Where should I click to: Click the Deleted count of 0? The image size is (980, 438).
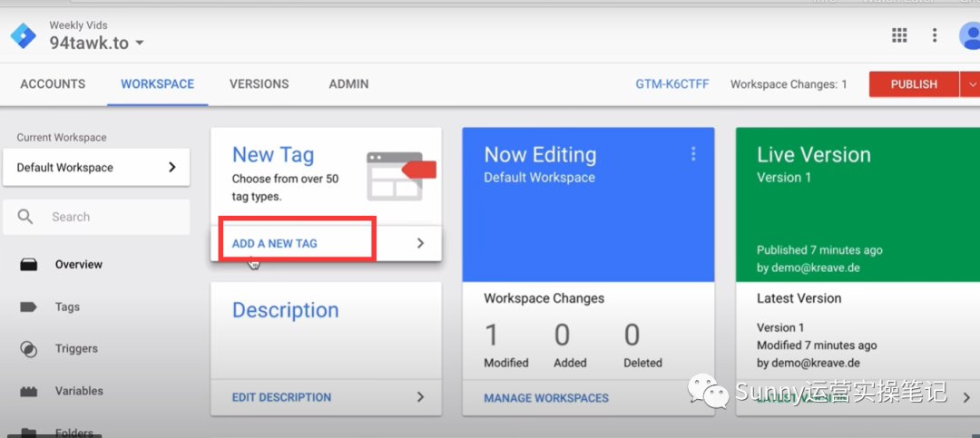(x=632, y=336)
